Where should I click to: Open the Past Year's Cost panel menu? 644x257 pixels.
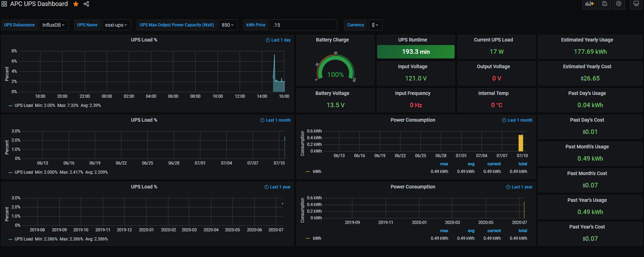pos(587,227)
